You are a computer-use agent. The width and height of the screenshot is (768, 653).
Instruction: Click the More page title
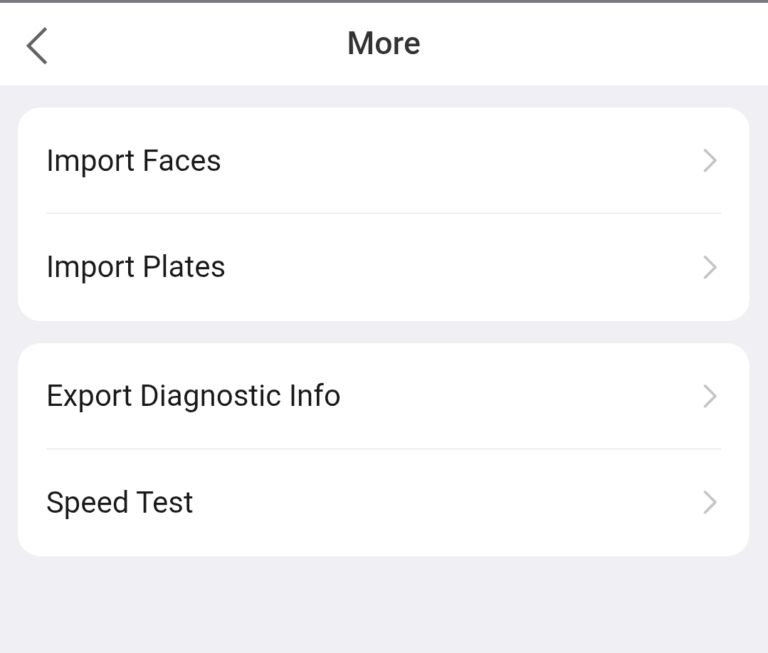(x=383, y=44)
